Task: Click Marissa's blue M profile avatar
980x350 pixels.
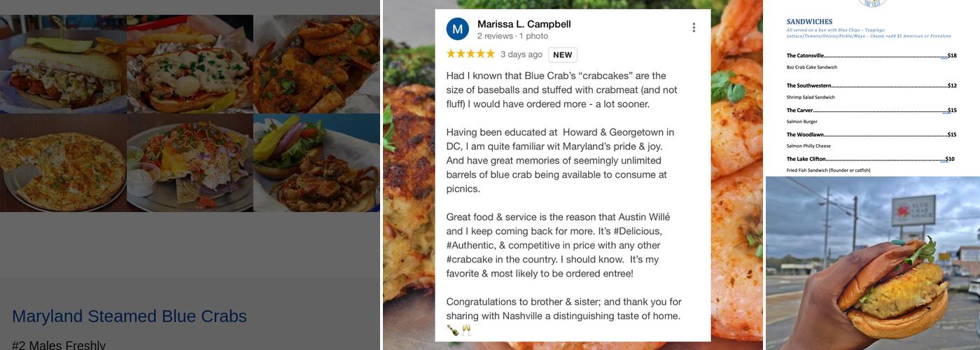Action: click(458, 29)
